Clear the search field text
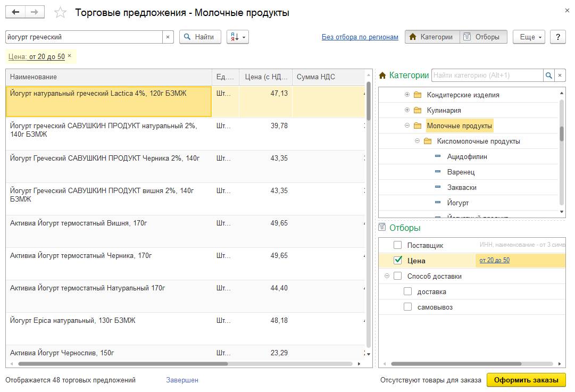Viewport: 575px width, 392px height. coord(168,37)
